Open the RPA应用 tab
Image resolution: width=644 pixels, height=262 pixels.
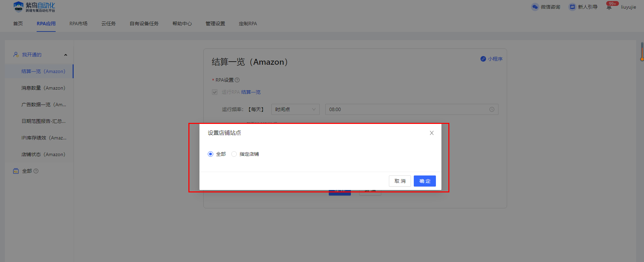pyautogui.click(x=46, y=24)
